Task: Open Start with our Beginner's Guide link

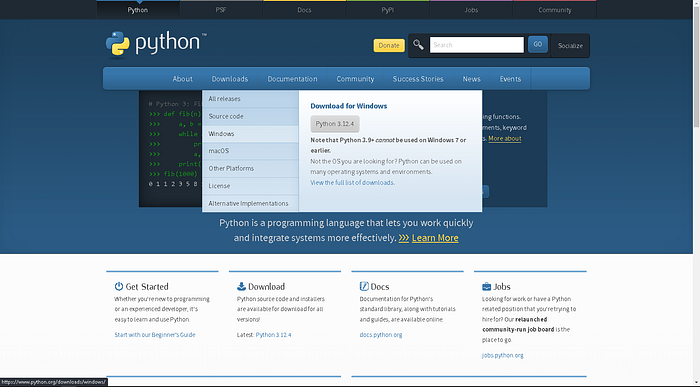Action: [155, 334]
